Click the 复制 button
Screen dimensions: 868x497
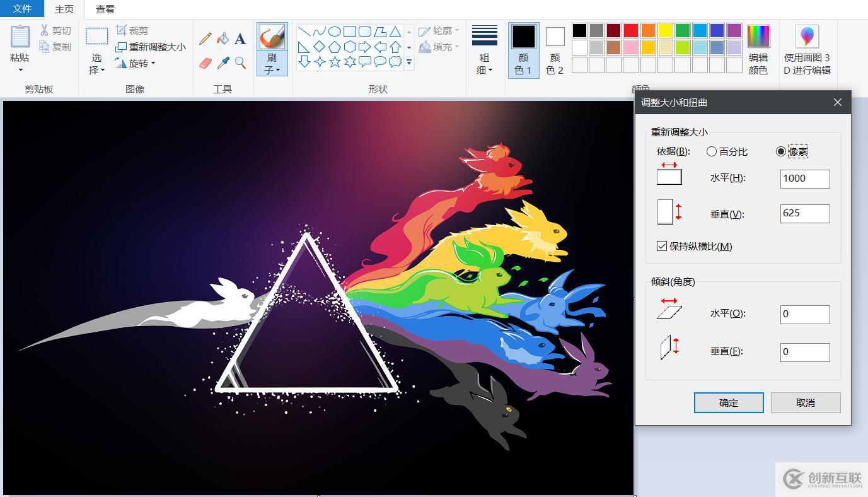tap(55, 47)
